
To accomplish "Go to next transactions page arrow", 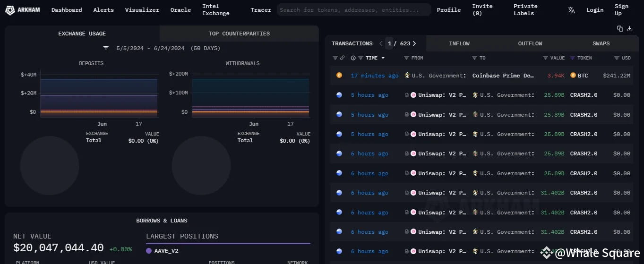I will coord(414,43).
